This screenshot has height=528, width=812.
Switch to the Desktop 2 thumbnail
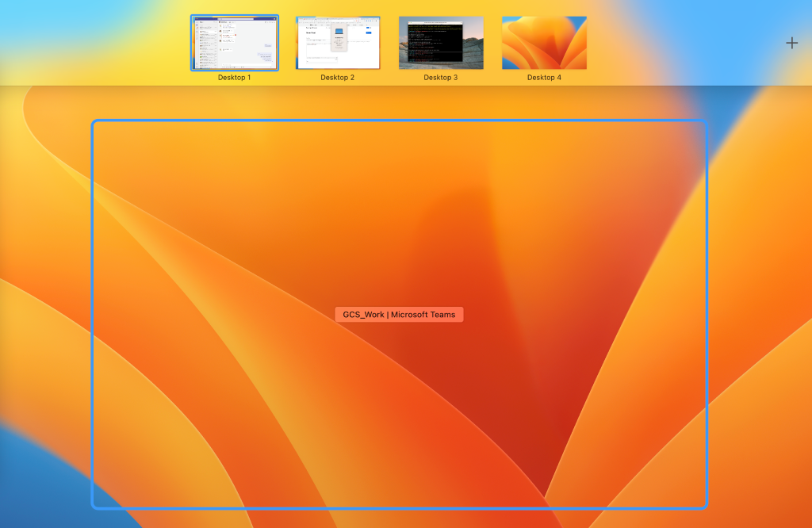(338, 43)
